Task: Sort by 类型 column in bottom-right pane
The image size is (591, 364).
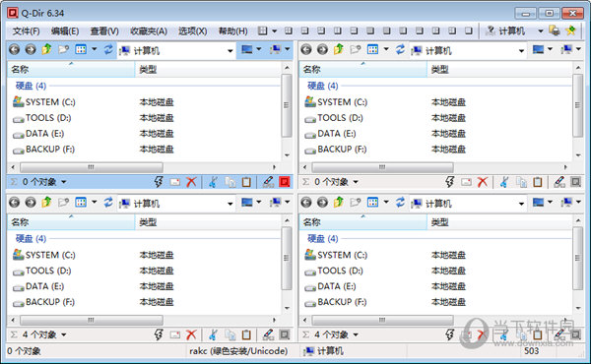Action: tap(499, 222)
